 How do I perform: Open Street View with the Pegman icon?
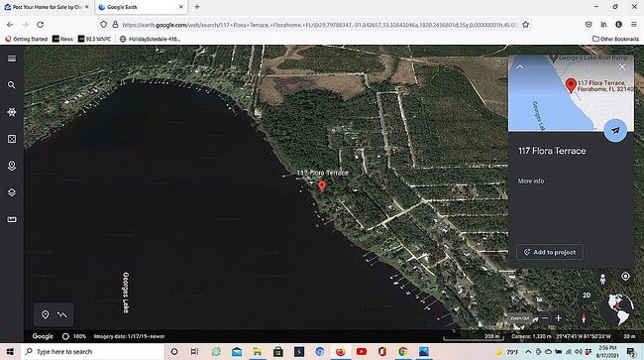pos(602,279)
